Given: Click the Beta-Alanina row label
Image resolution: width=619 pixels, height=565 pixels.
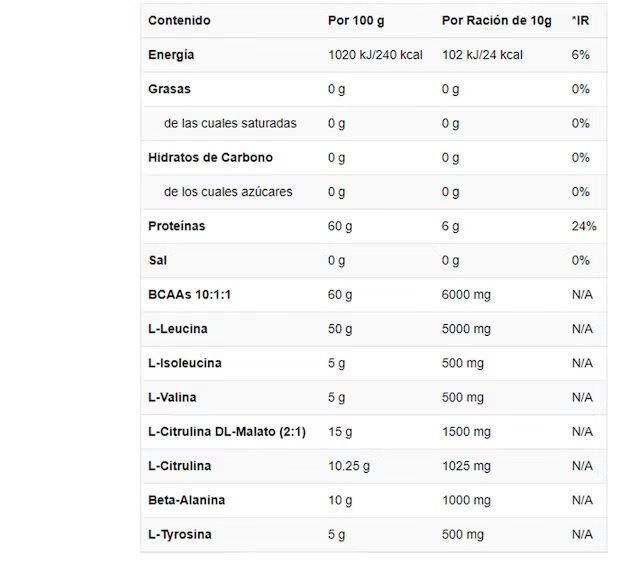Looking at the screenshot, I should click(x=186, y=500).
